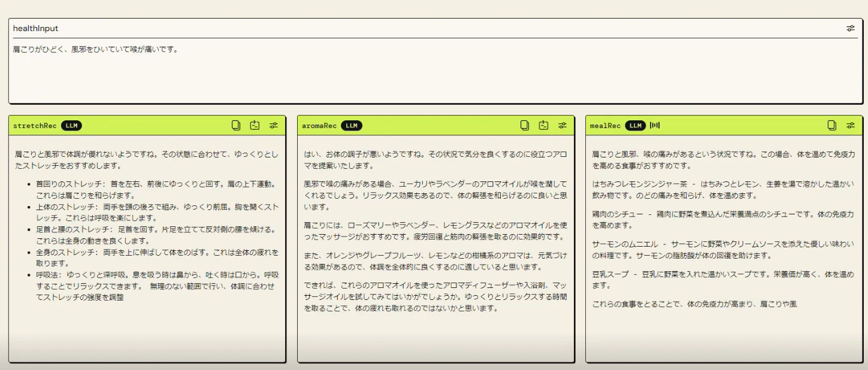Image resolution: width=868 pixels, height=370 pixels.
Task: Click the 豆乳スープ meal entry
Action: (723, 280)
